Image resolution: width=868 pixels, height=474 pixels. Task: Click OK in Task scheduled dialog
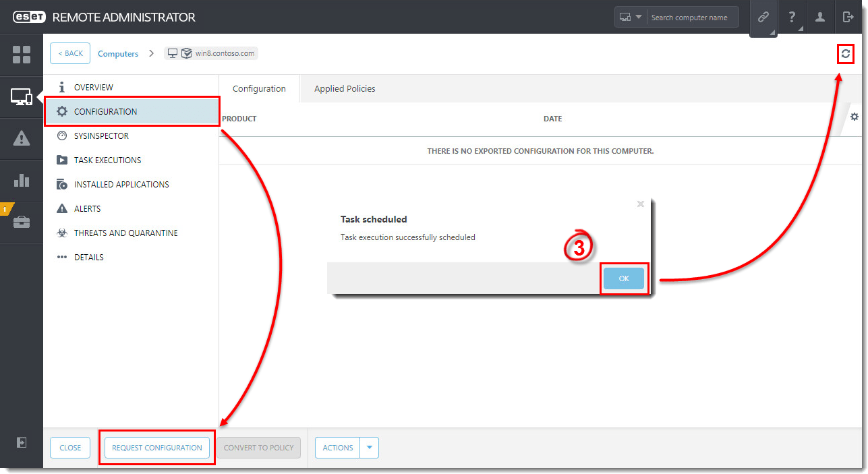tap(624, 278)
